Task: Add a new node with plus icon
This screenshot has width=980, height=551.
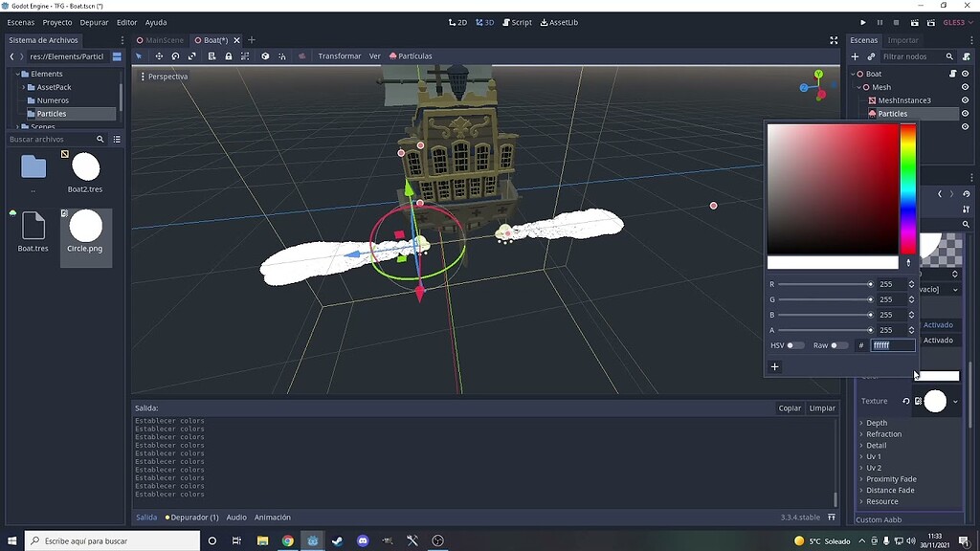Action: (855, 56)
